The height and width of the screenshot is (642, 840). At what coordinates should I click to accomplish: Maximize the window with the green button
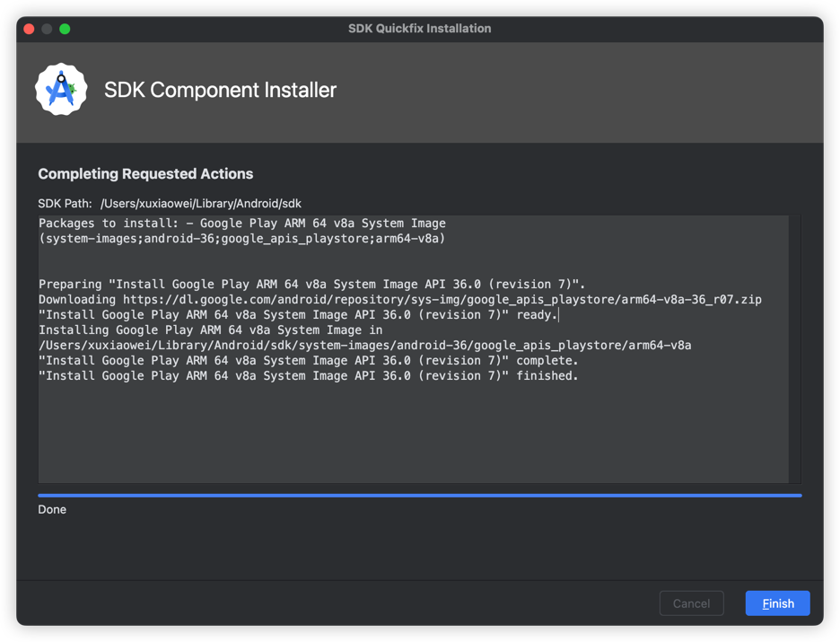65,29
